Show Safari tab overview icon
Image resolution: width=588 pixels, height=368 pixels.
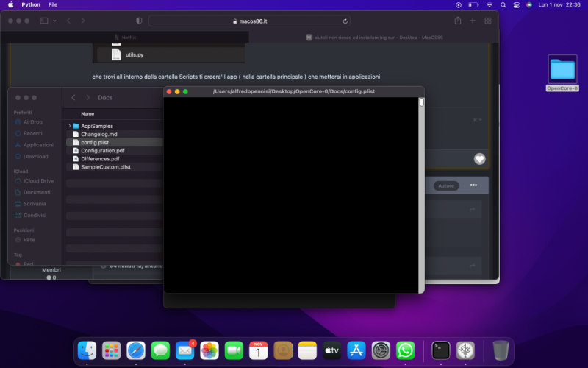(x=488, y=21)
